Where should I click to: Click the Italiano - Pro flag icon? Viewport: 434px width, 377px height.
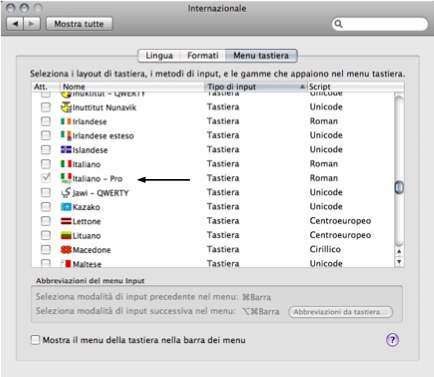(66, 178)
